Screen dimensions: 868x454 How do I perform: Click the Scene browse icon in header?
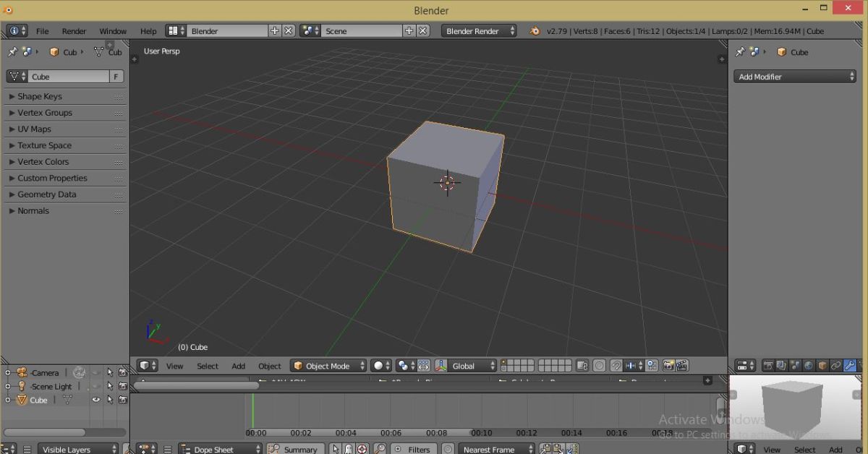point(310,31)
